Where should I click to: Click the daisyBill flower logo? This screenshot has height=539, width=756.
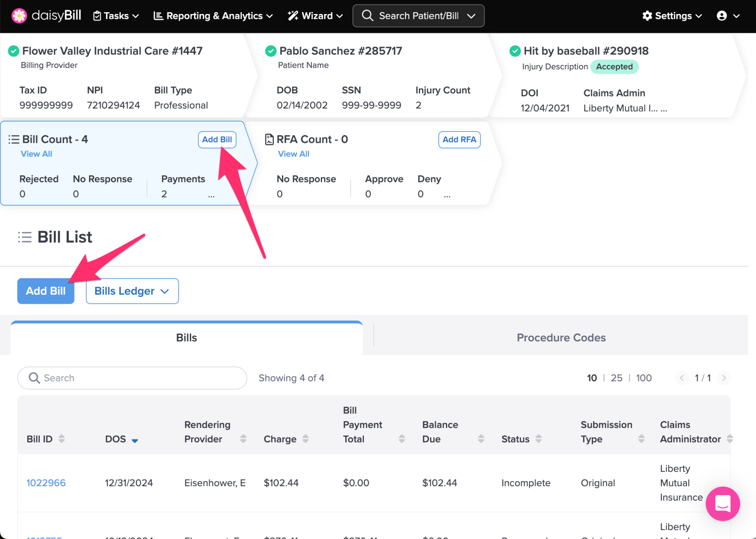tap(19, 16)
